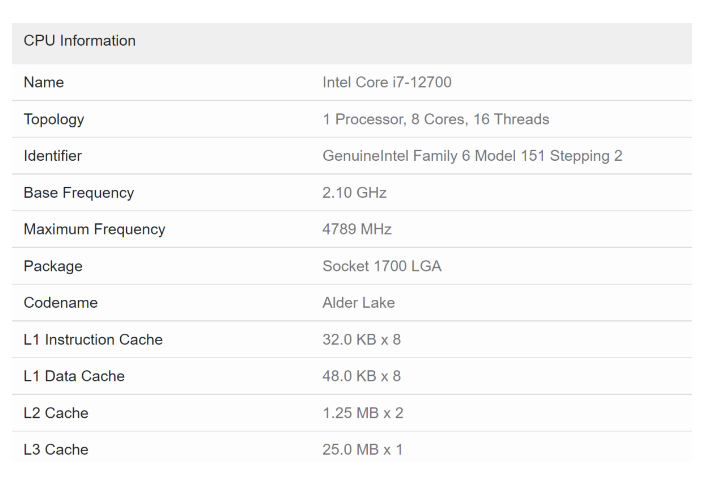Image resolution: width=702 pixels, height=486 pixels.
Task: Select the 1 Processor, 8 Cores, 16 Threads text
Action: click(x=435, y=120)
